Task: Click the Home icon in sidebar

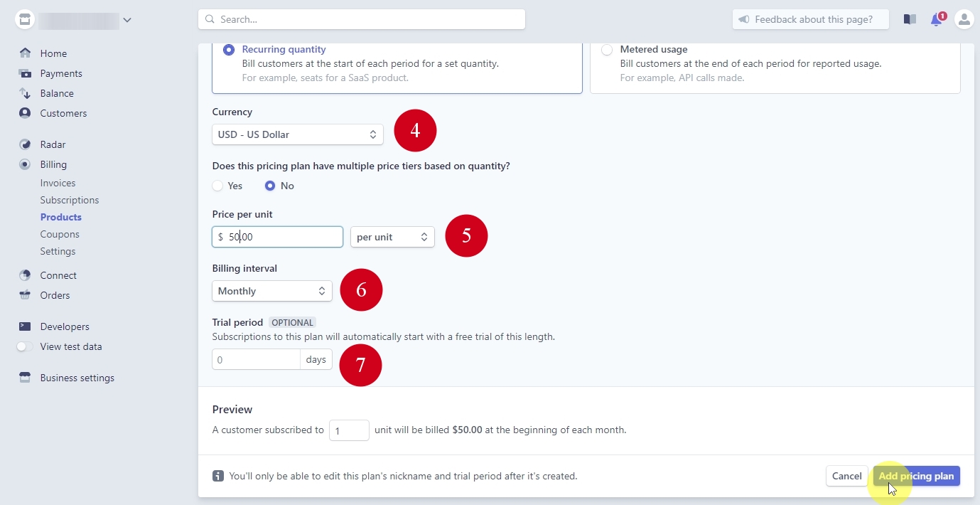Action: pos(25,53)
